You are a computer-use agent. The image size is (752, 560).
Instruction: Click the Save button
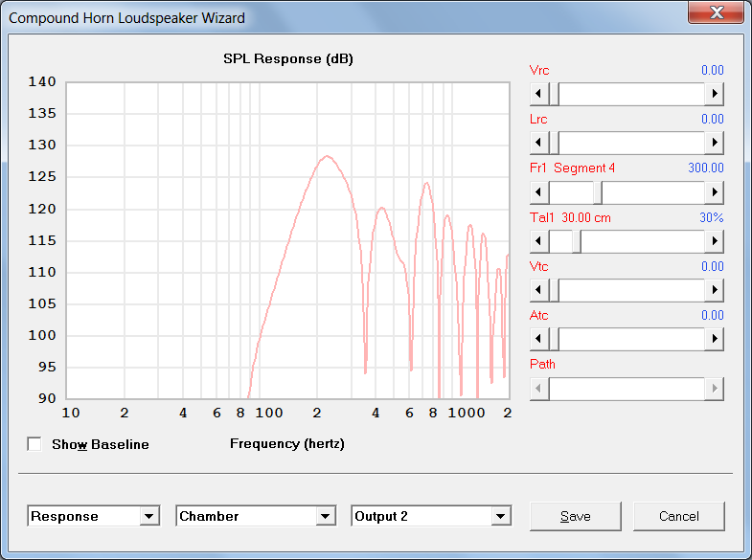click(x=576, y=516)
